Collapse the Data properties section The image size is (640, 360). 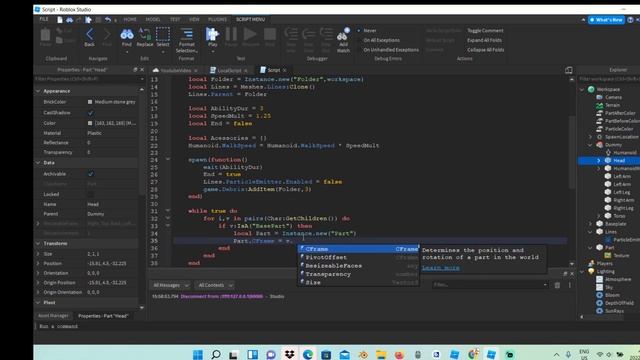(x=38, y=162)
